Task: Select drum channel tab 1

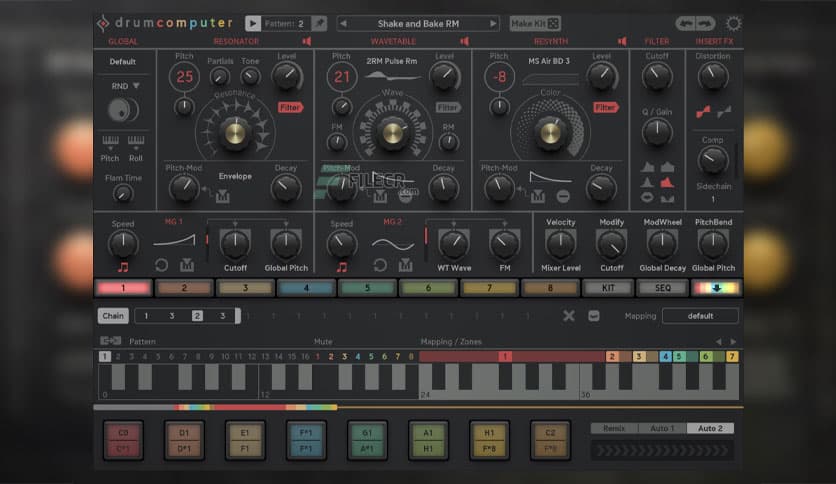Action: [x=123, y=288]
